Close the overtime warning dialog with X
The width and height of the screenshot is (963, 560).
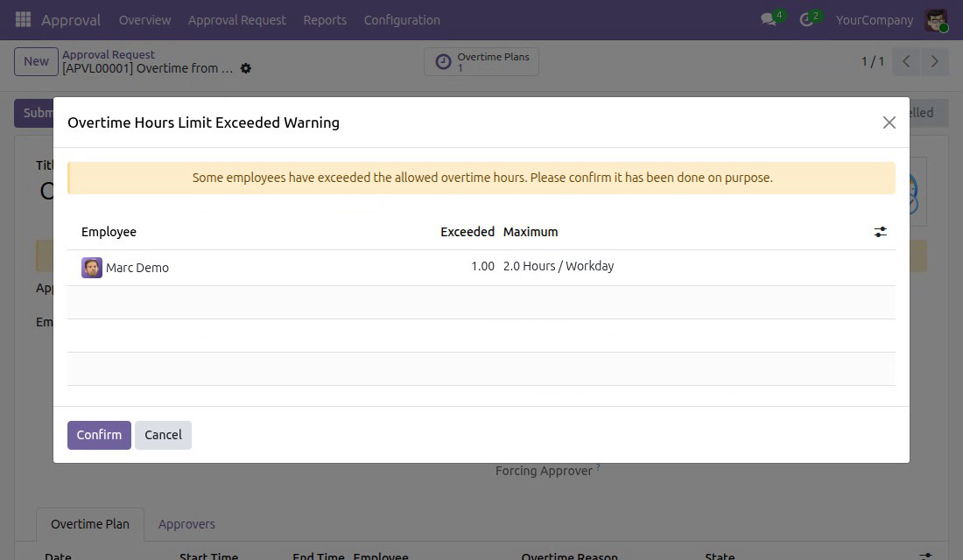889,122
